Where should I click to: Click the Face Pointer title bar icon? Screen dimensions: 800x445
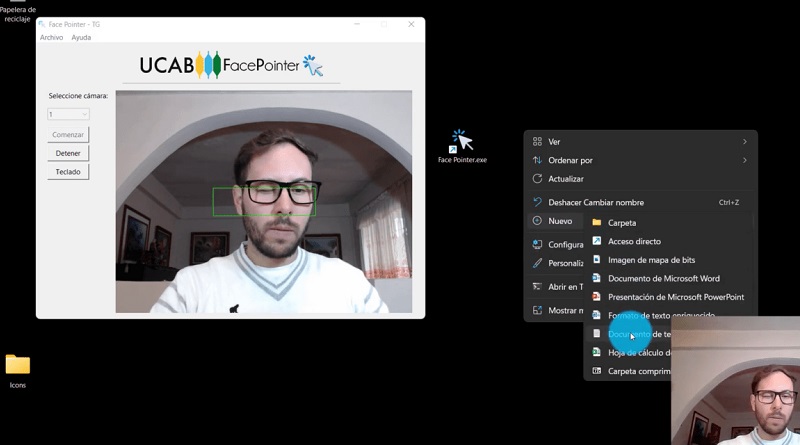coord(42,24)
